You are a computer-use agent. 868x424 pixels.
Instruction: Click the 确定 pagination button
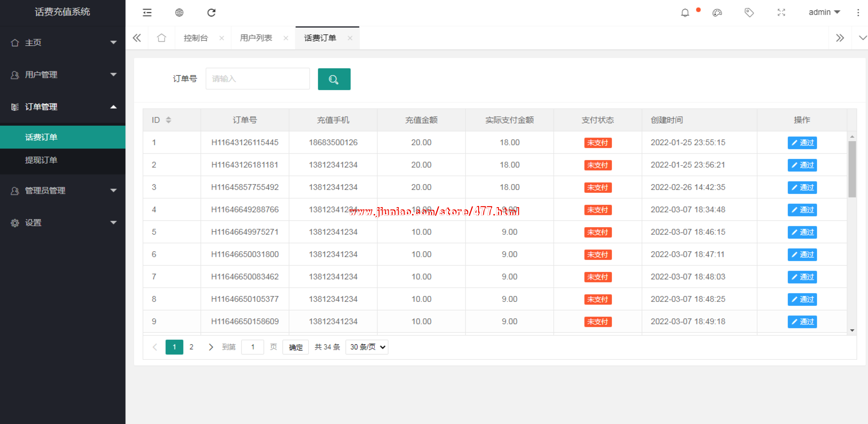(295, 347)
